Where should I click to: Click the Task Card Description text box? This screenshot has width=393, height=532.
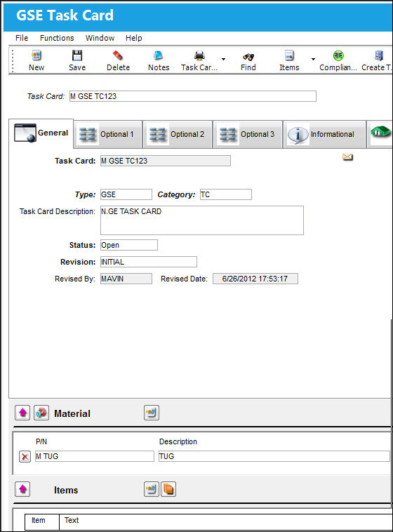point(202,220)
